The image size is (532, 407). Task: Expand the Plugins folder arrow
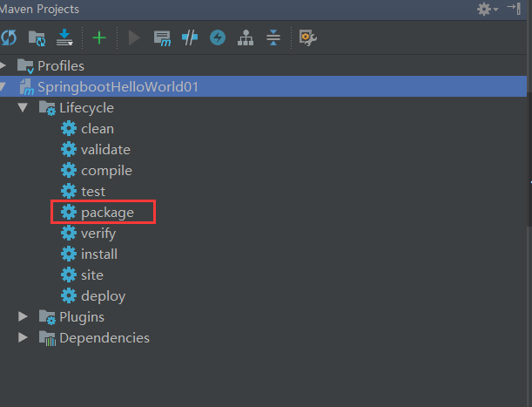click(x=23, y=316)
